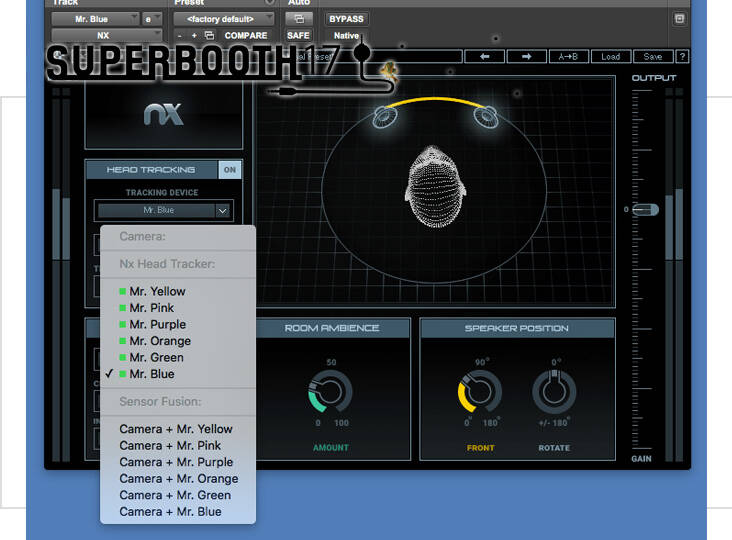This screenshot has height=540, width=732.
Task: Expand the Tracking Device dropdown arrow
Action: (x=223, y=210)
